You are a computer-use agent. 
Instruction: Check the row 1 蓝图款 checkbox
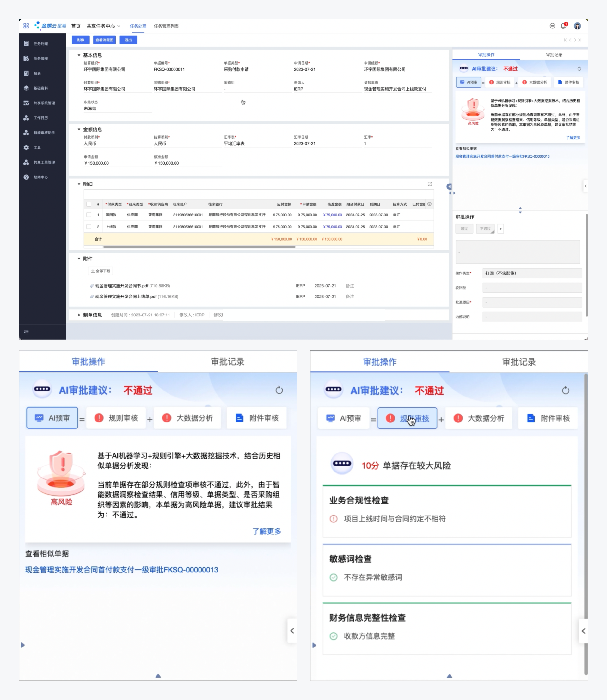[89, 215]
